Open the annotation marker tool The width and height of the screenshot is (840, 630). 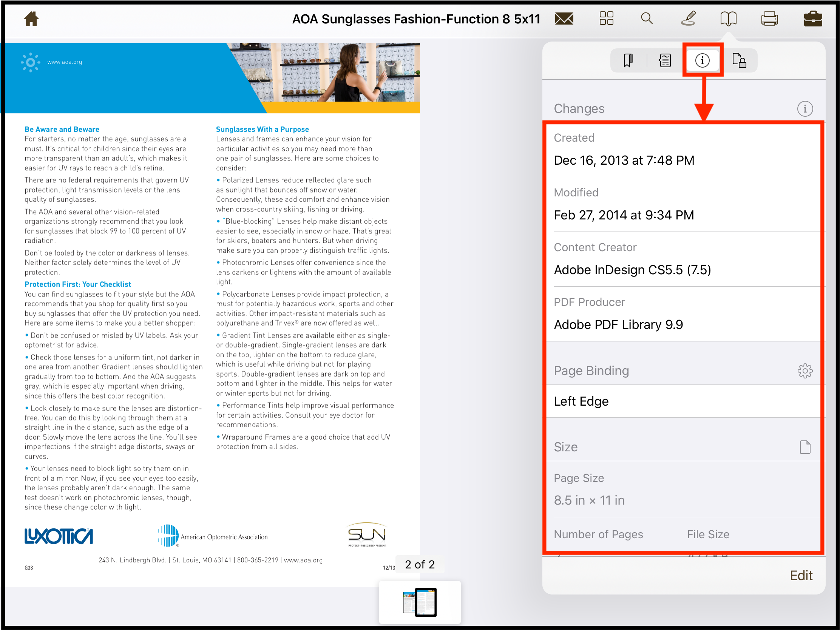tap(688, 18)
